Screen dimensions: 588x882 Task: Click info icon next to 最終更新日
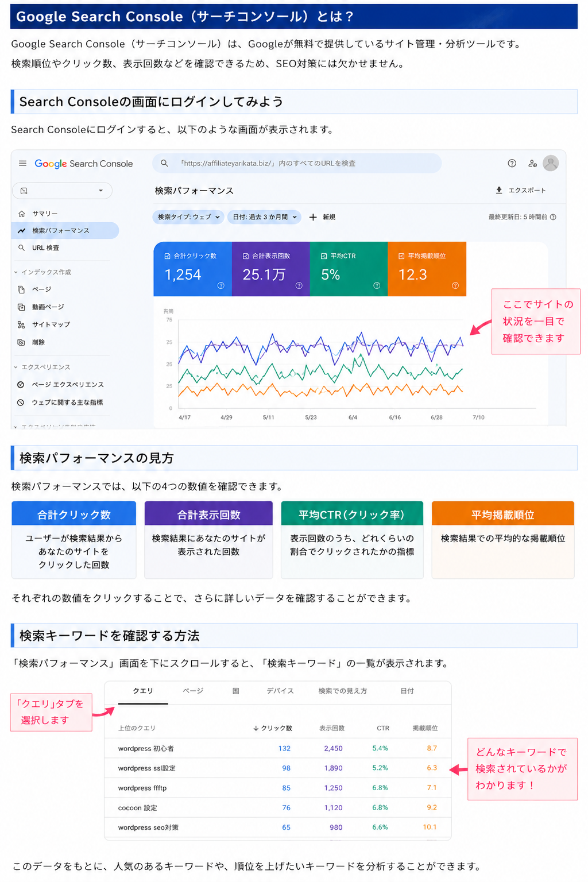[553, 217]
